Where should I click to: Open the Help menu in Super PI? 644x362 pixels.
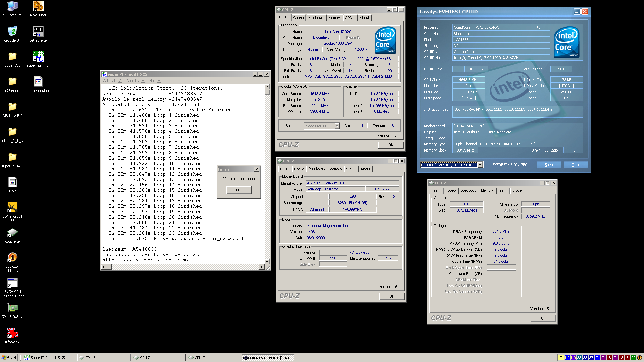[155, 81]
